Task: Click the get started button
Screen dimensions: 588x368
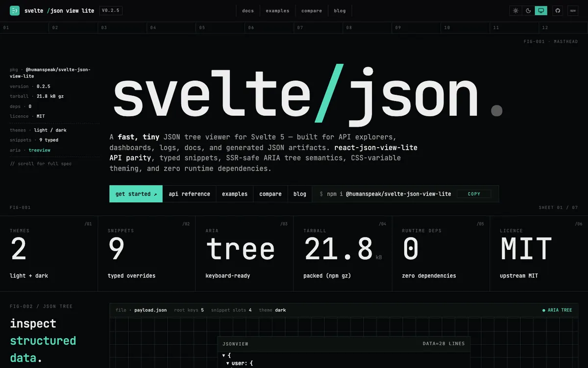Action: click(x=136, y=194)
